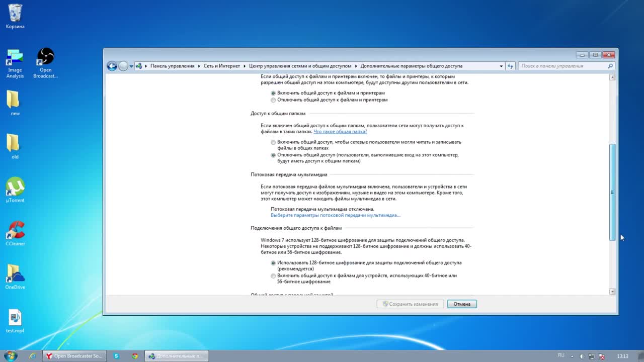The height and width of the screenshot is (362, 644).
Task: Click the 'Сохранить изменения' button
Action: click(x=411, y=304)
